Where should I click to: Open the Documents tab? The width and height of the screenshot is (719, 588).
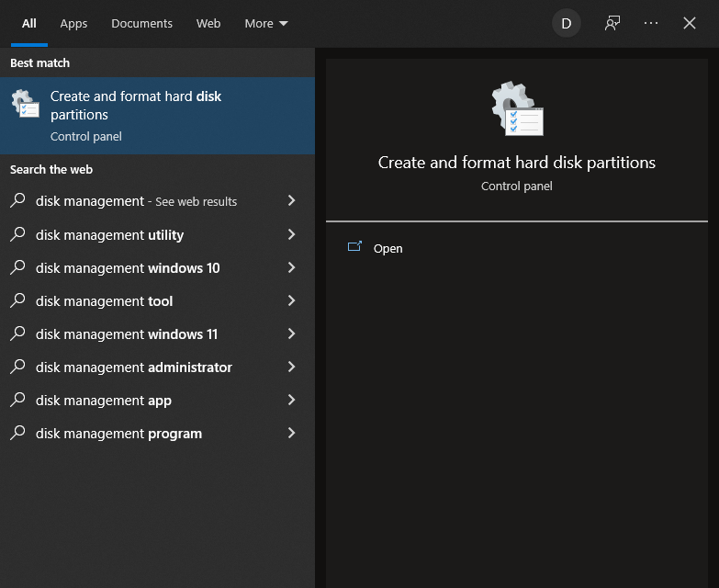pyautogui.click(x=141, y=23)
